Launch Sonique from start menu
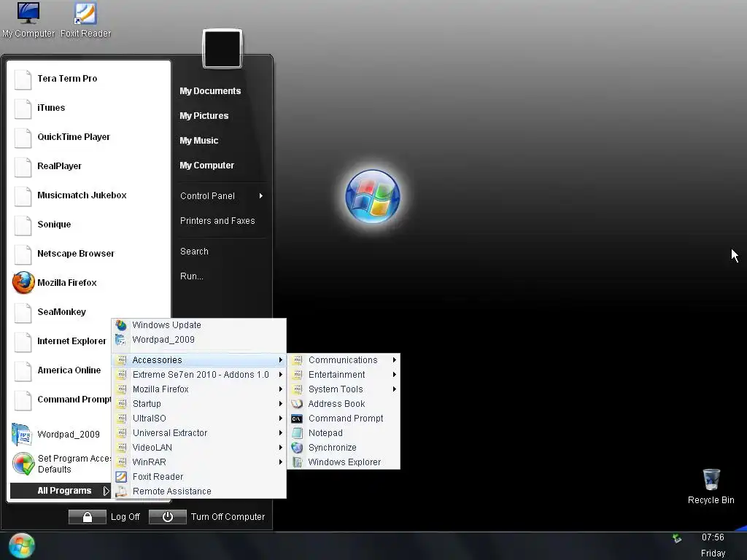Viewport: 747px width, 560px height. click(x=89, y=225)
